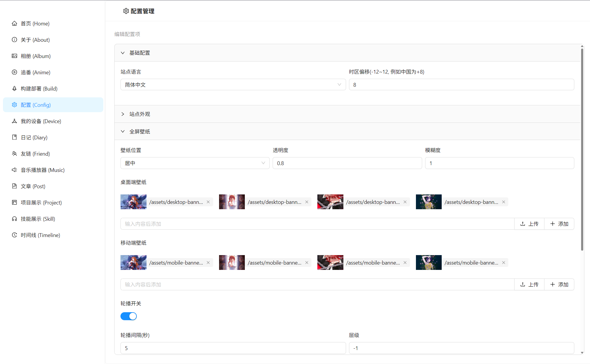590x364 pixels.
Task: Navigate to 追番 (Anime)
Action: (x=53, y=72)
